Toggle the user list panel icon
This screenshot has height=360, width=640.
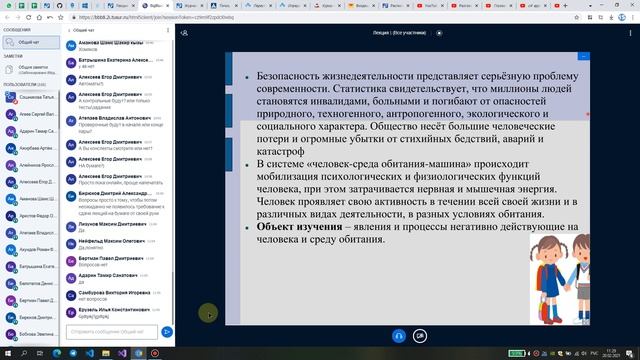tap(184, 33)
